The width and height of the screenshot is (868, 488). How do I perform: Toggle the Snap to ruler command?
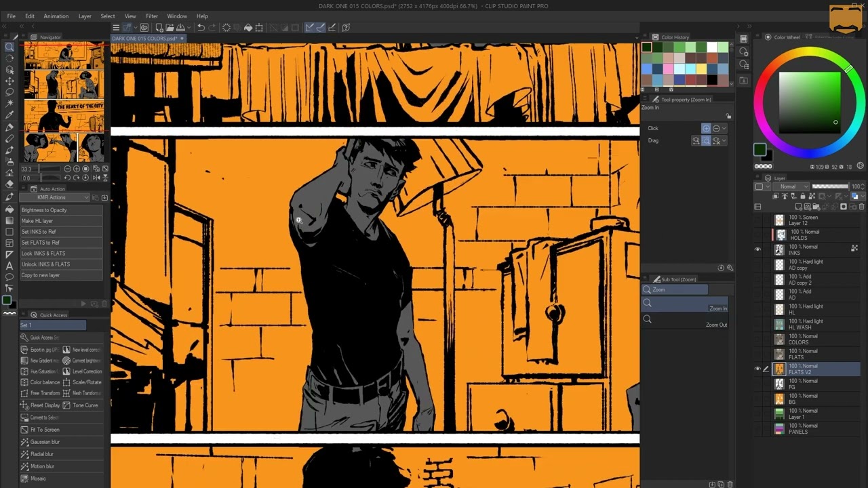310,28
